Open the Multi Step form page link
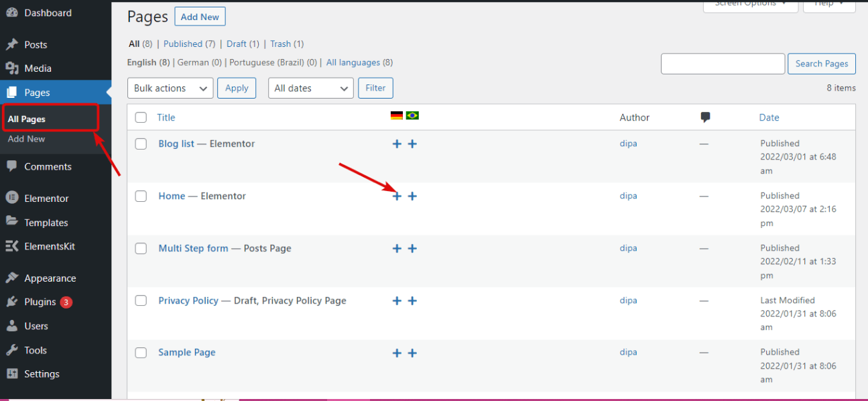This screenshot has height=401, width=868. pos(193,248)
